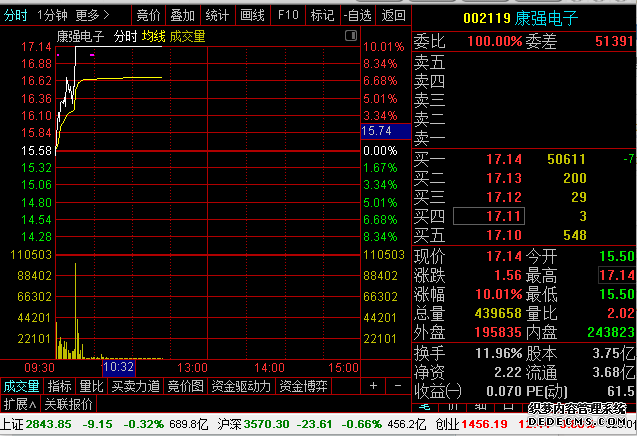Click 内盘 value 243823

(x=611, y=332)
